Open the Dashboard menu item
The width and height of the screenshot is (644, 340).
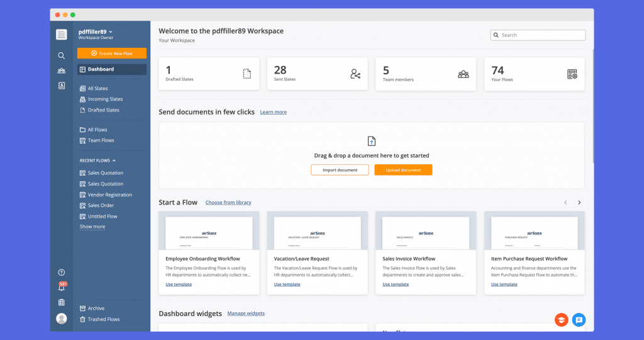tap(112, 69)
